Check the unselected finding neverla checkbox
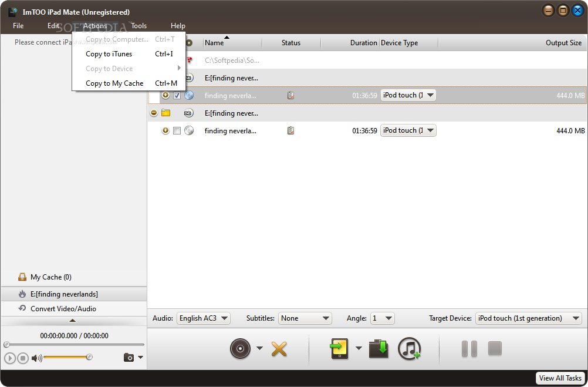This screenshot has height=387, width=588. coord(177,130)
